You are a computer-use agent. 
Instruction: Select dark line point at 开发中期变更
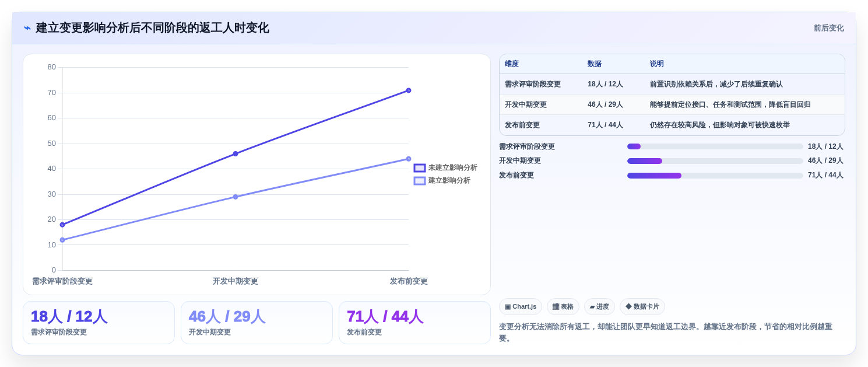click(x=236, y=154)
